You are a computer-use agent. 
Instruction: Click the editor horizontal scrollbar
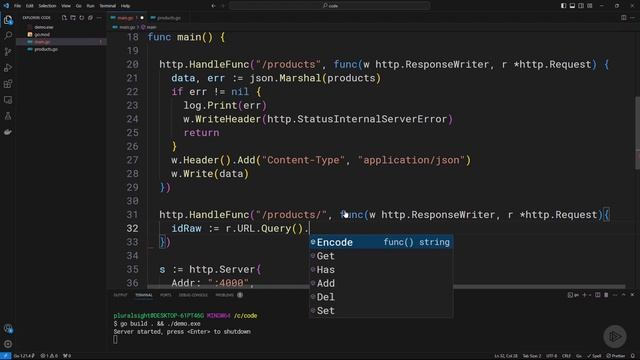(386, 287)
